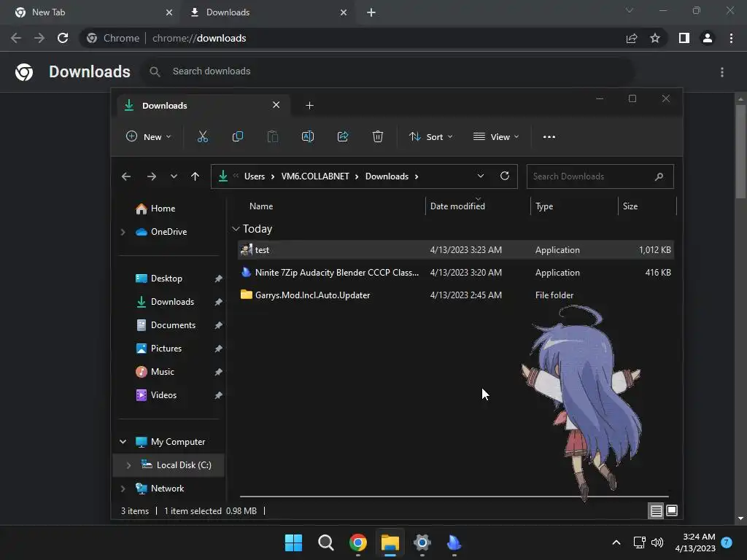The width and height of the screenshot is (747, 560).
Task: Select the test application file
Action: (x=456, y=250)
